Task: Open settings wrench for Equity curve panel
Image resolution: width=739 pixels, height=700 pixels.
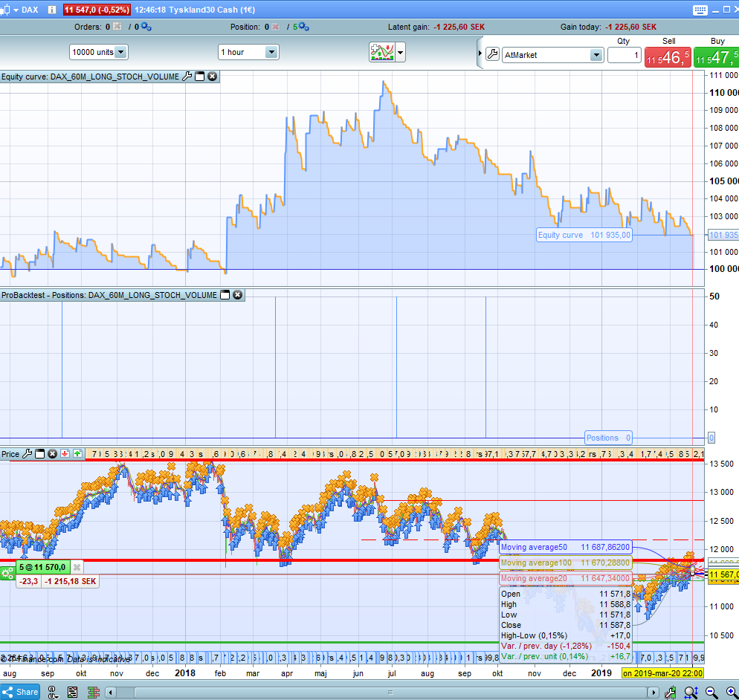Action: [x=187, y=77]
